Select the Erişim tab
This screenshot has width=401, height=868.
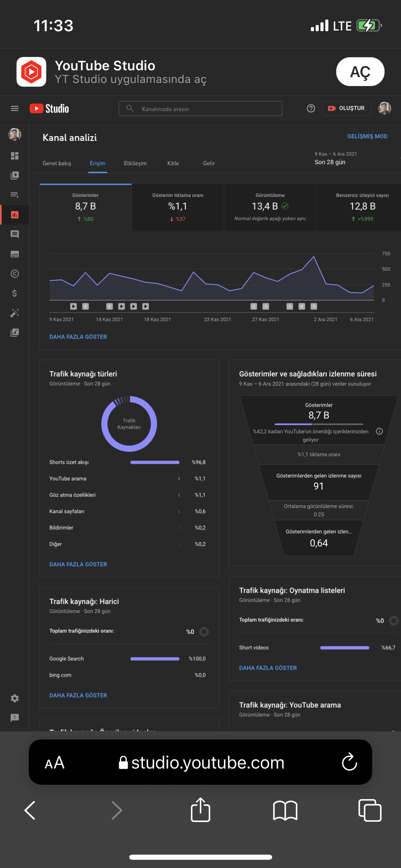98,163
